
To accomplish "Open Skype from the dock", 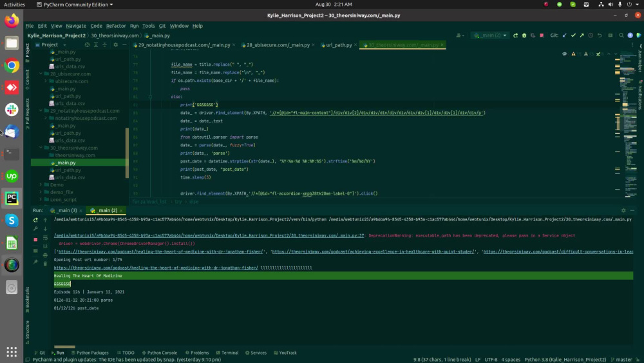I will click(x=12, y=221).
